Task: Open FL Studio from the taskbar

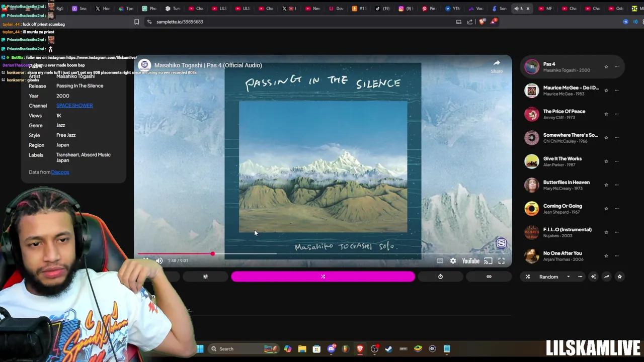Action: [x=345, y=348]
